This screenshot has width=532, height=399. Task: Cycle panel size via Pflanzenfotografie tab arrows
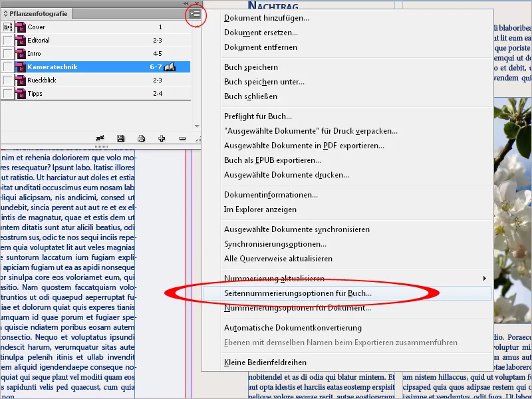click(5, 14)
